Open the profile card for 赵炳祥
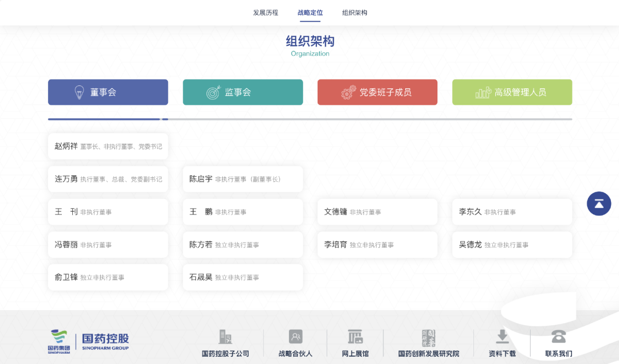Image resolution: width=619 pixels, height=364 pixels. pyautogui.click(x=108, y=146)
